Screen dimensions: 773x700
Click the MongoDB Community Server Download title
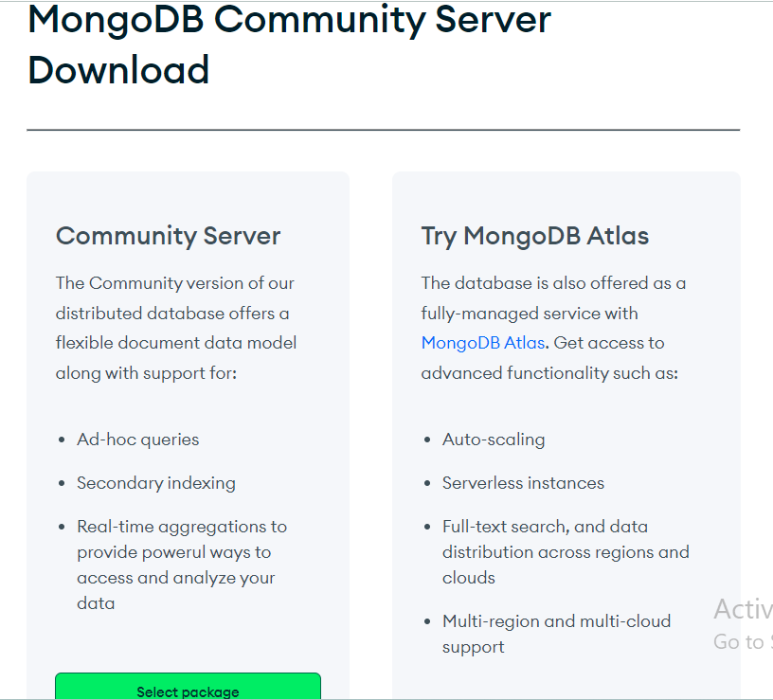289,45
